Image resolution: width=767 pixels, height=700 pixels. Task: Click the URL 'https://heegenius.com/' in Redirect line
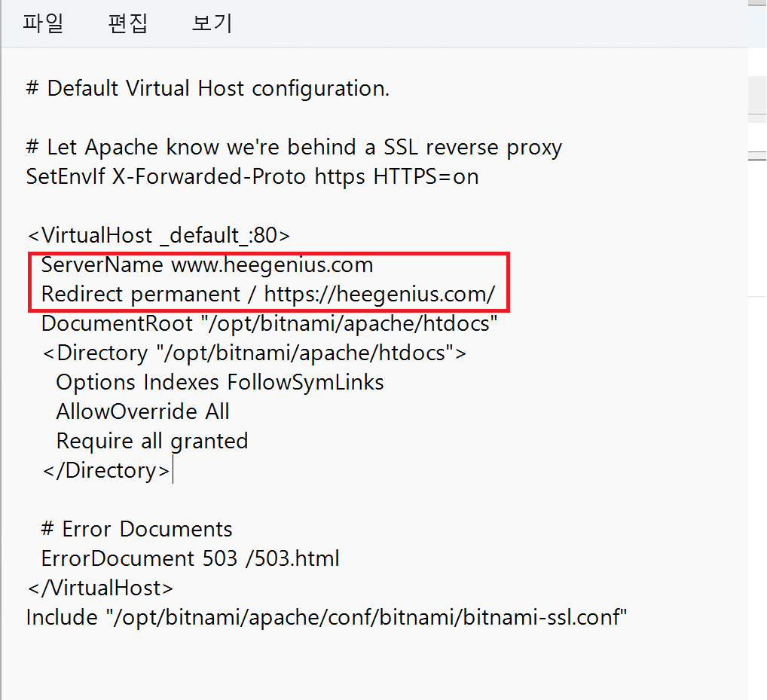380,294
